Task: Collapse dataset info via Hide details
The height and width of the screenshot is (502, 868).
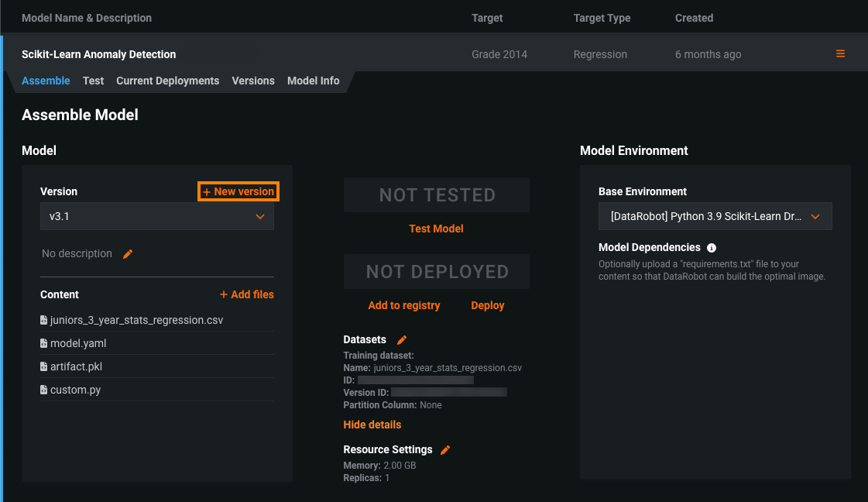Action: click(x=372, y=425)
